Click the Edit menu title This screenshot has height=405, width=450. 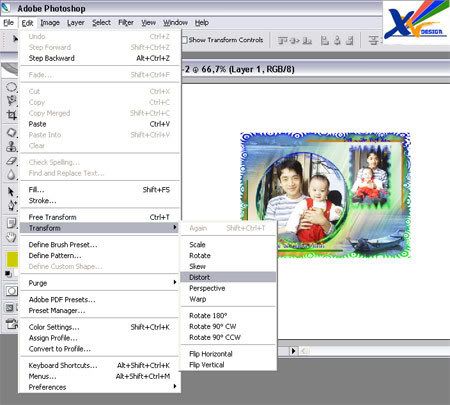coord(27,23)
